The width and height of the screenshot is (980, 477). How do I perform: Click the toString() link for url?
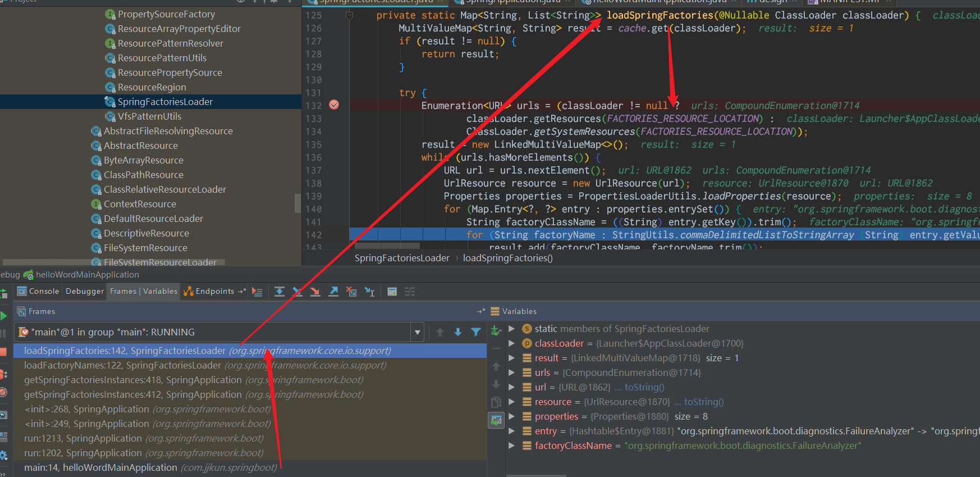644,387
